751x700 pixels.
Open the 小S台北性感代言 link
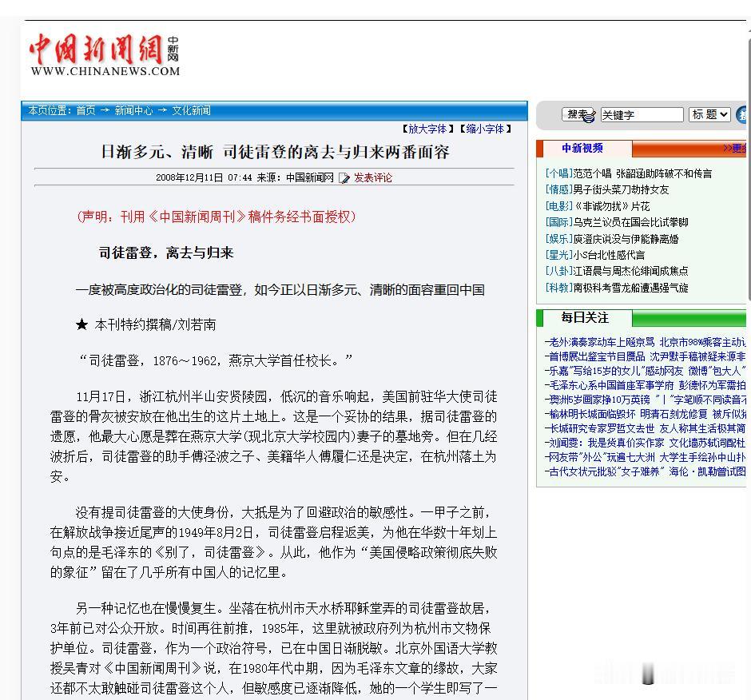coord(609,255)
